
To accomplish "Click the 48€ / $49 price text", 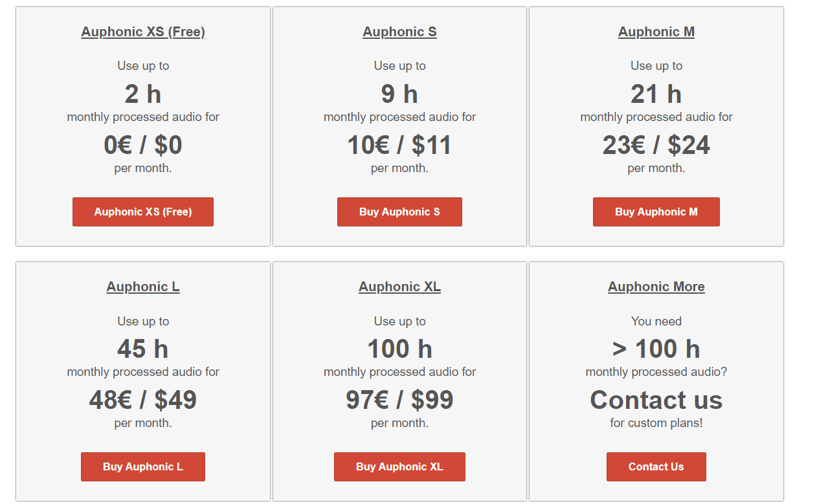I will point(143,400).
